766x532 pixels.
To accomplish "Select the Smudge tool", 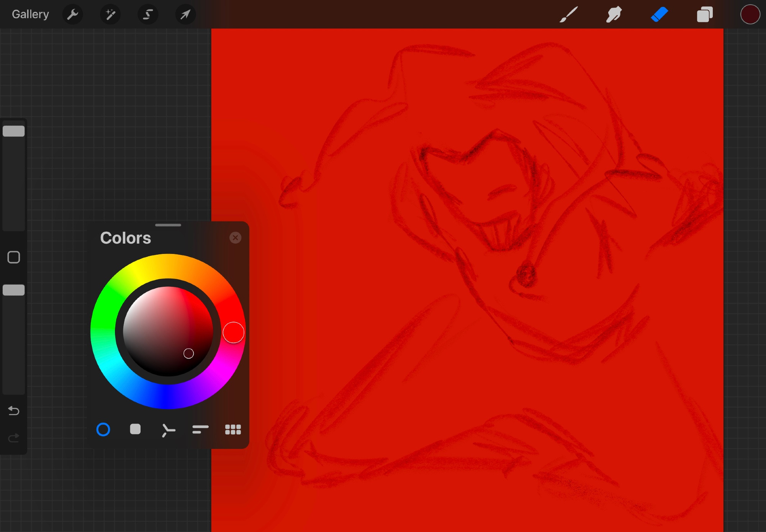I will click(x=614, y=15).
